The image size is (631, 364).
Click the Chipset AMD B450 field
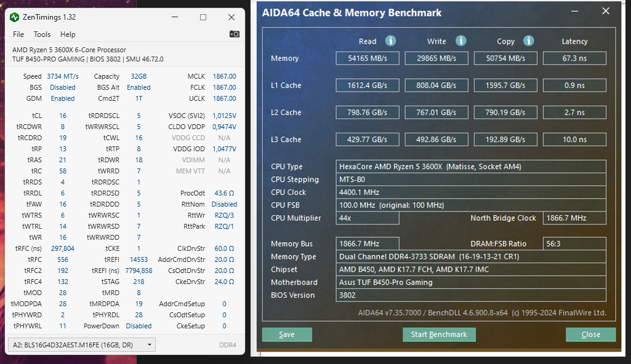[471, 269]
